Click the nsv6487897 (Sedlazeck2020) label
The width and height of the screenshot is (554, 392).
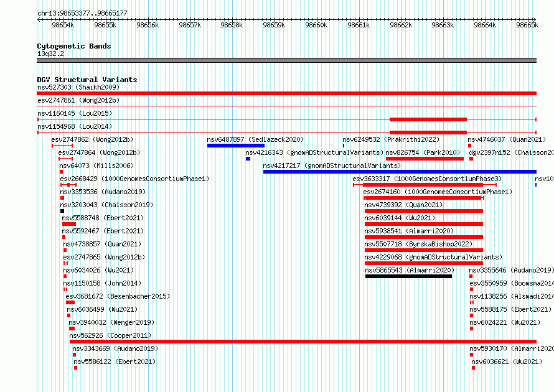click(x=255, y=139)
